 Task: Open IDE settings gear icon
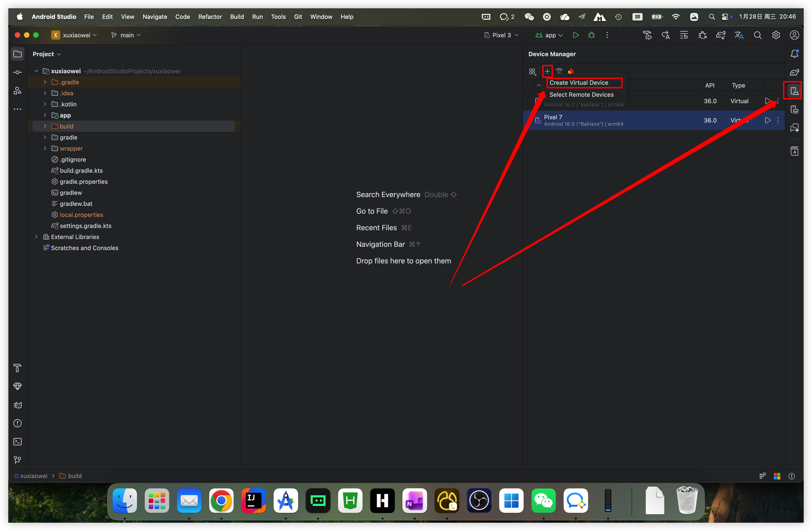pyautogui.click(x=776, y=35)
